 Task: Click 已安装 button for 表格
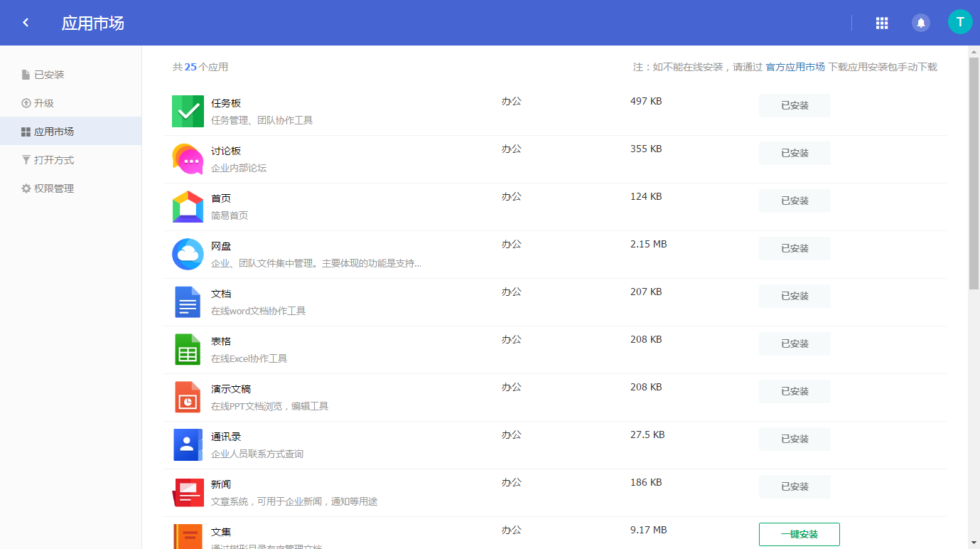tap(795, 343)
